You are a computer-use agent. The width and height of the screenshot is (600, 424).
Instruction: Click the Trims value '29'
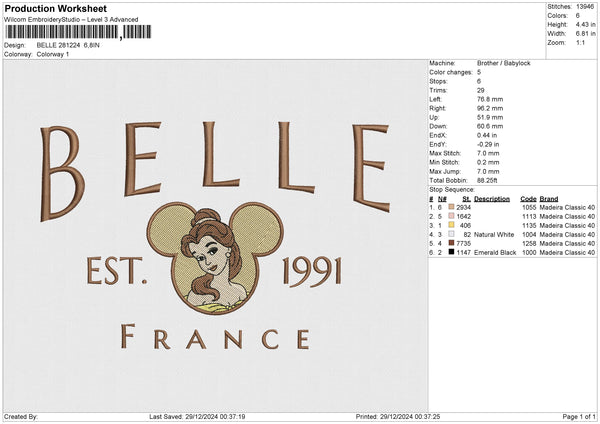(x=481, y=90)
